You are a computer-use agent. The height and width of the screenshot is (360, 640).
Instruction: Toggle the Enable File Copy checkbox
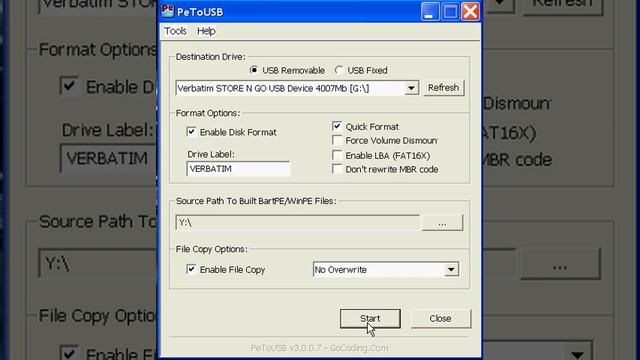191,269
